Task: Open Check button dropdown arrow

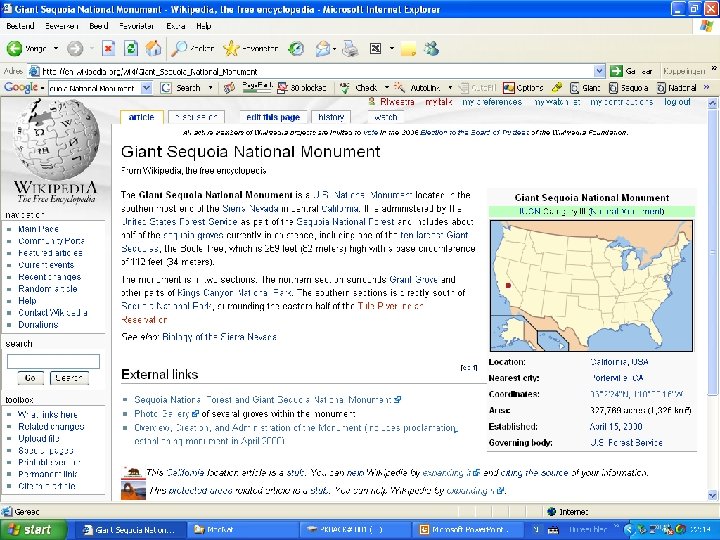Action: (387, 87)
